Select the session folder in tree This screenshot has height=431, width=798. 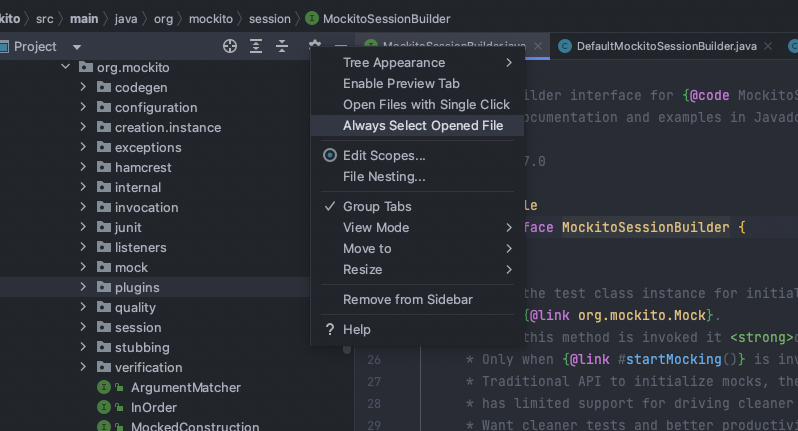pos(138,327)
